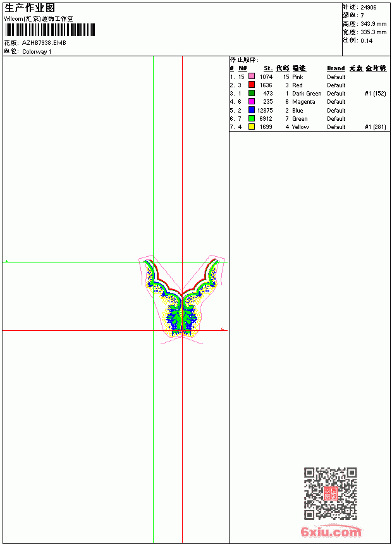This screenshot has height=544, width=392.
Task: Select the AZHB7938.EMB file name text
Action: pyautogui.click(x=44, y=43)
